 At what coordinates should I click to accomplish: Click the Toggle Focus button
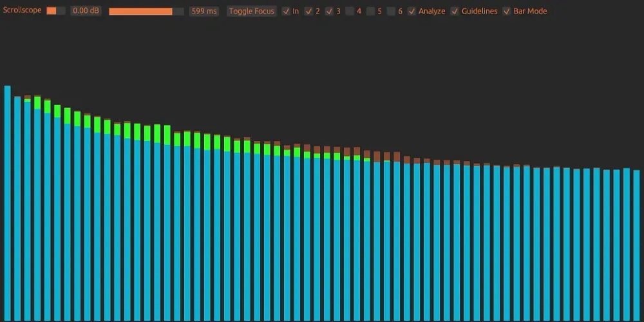coord(252,11)
